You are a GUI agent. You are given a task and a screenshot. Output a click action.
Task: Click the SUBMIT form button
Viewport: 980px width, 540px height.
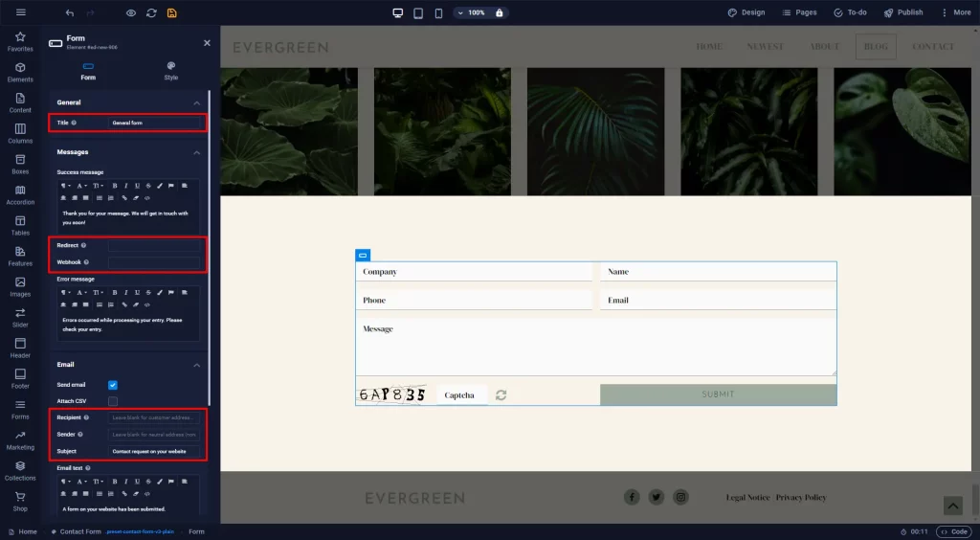(718, 394)
